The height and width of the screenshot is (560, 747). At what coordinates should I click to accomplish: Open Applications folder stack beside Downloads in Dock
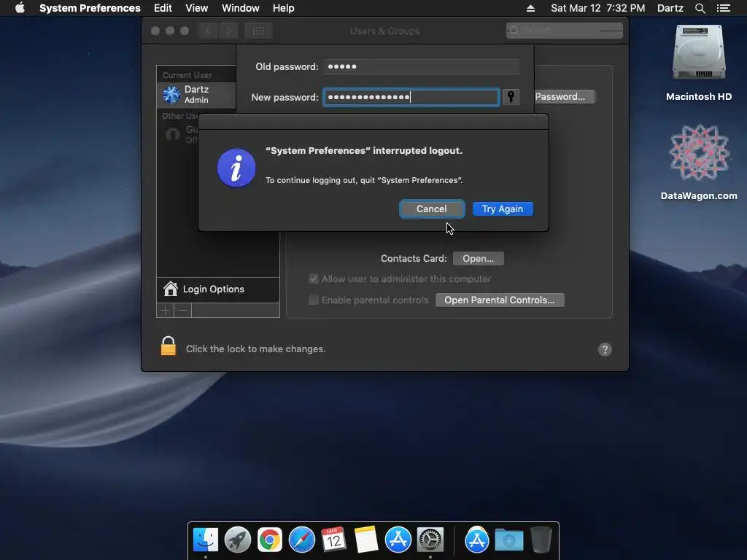tap(477, 540)
